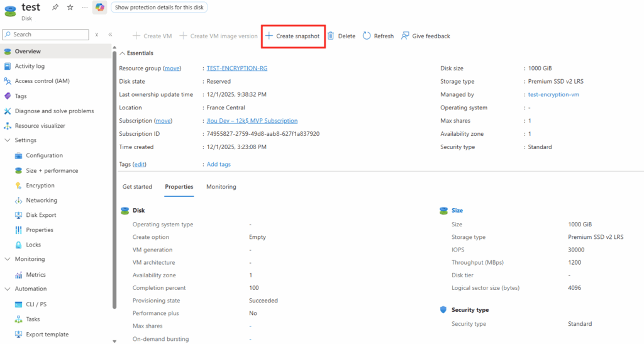Mark disk as favorite with star
This screenshot has width=644, height=344.
coord(70,7)
